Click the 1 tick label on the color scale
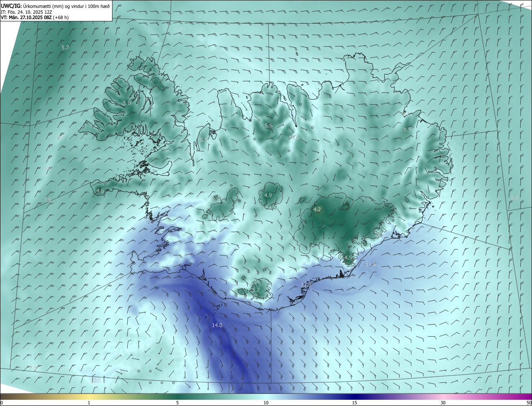The height and width of the screenshot is (406, 532). pyautogui.click(x=89, y=403)
